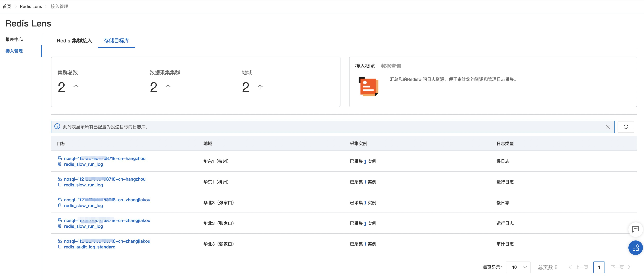Click instance count 1 in hangzhou 运行日志 row
The width and height of the screenshot is (644, 280).
point(365,182)
